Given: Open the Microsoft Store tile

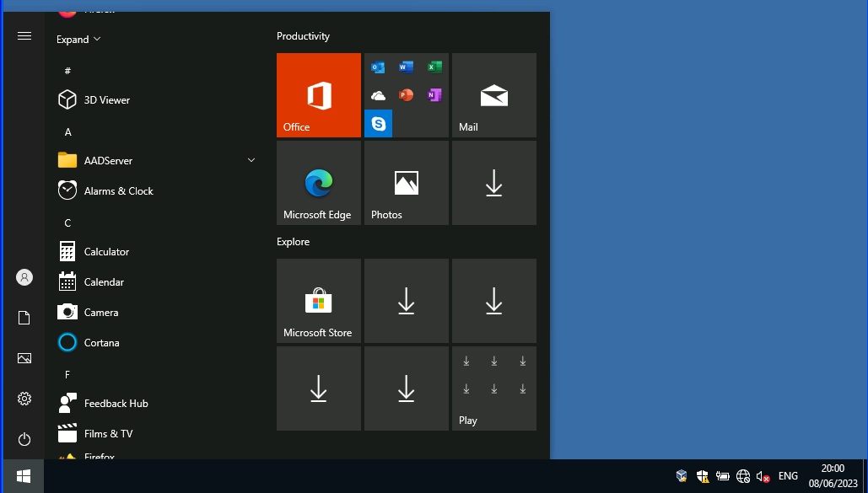Looking at the screenshot, I should pyautogui.click(x=318, y=301).
